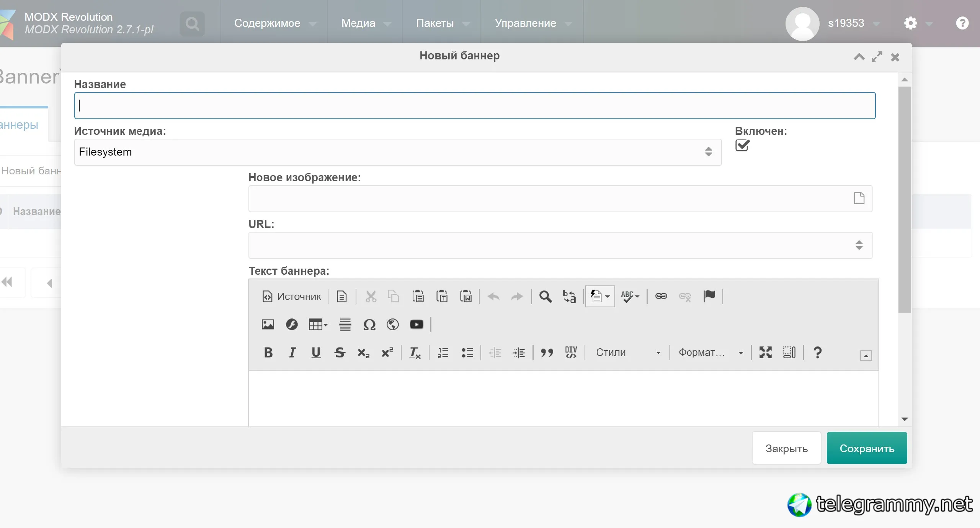Click the Paste as plain text icon
The image size is (980, 528).
point(442,296)
